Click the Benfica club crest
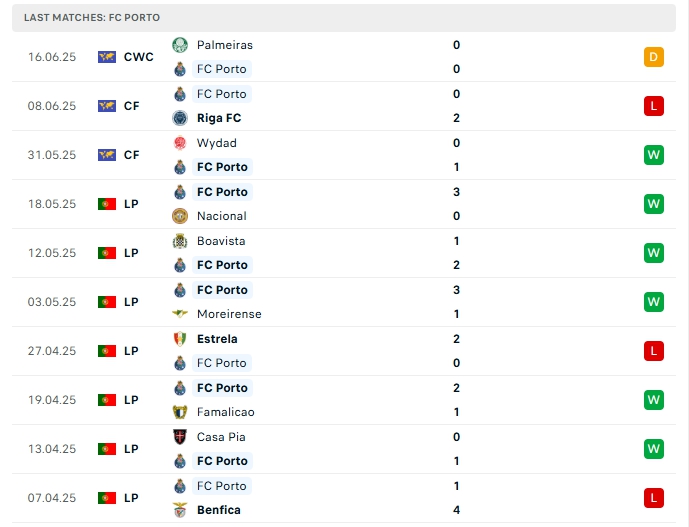Image resolution: width=689 pixels, height=527 pixels. [180, 510]
